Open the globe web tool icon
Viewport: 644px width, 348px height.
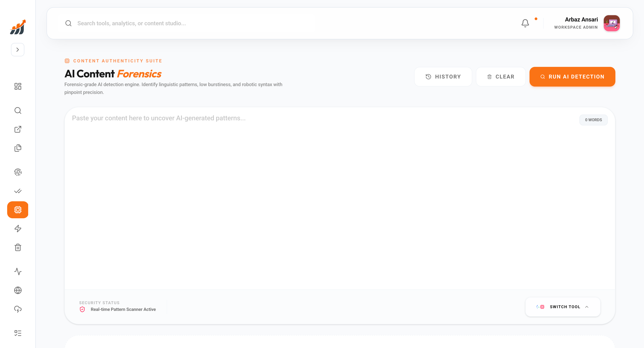coord(18,290)
